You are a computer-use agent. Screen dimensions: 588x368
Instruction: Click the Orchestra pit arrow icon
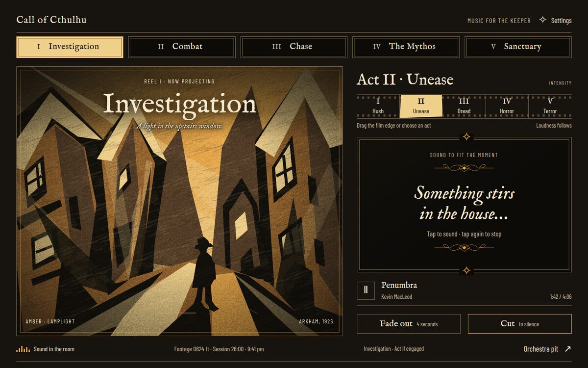pos(568,349)
